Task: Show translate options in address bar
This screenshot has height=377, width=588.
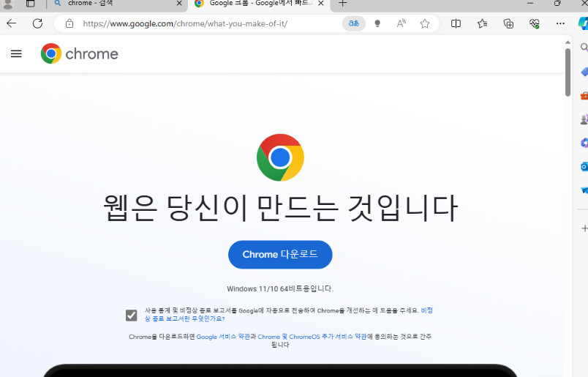Action: coord(354,23)
